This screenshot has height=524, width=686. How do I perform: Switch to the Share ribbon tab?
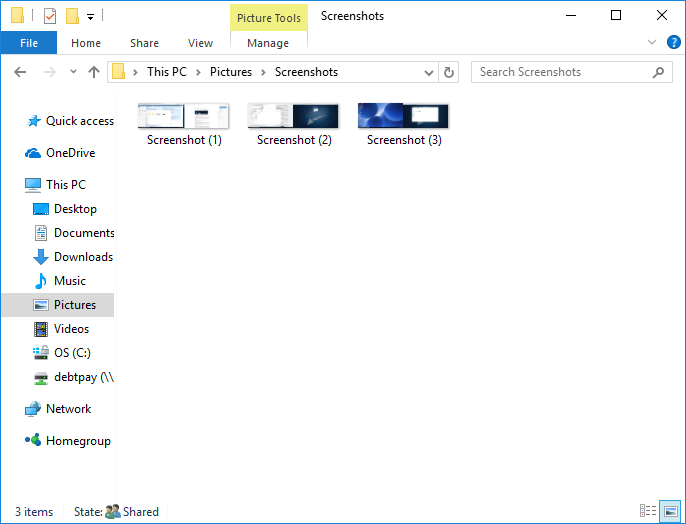(x=144, y=43)
